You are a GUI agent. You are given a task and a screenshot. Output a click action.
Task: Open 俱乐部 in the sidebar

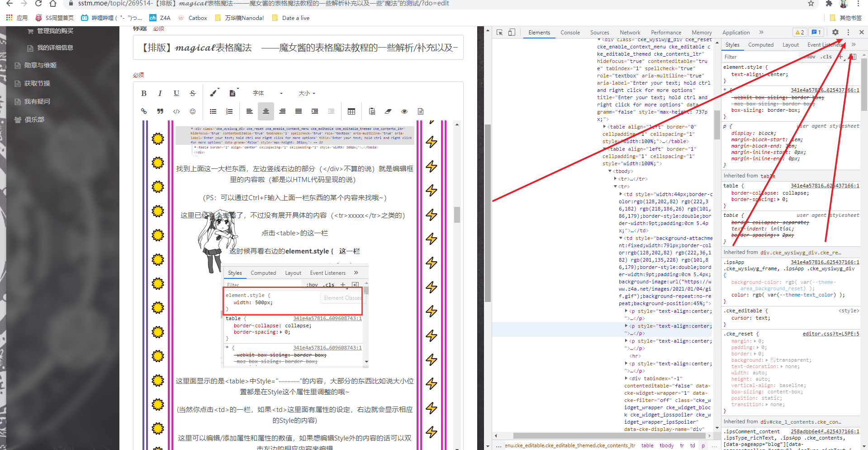34,120
